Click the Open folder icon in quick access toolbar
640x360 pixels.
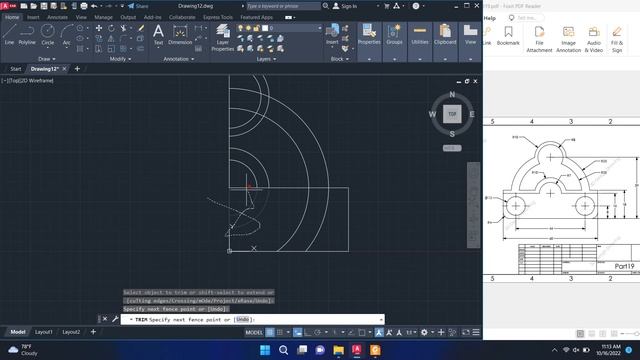click(x=33, y=6)
